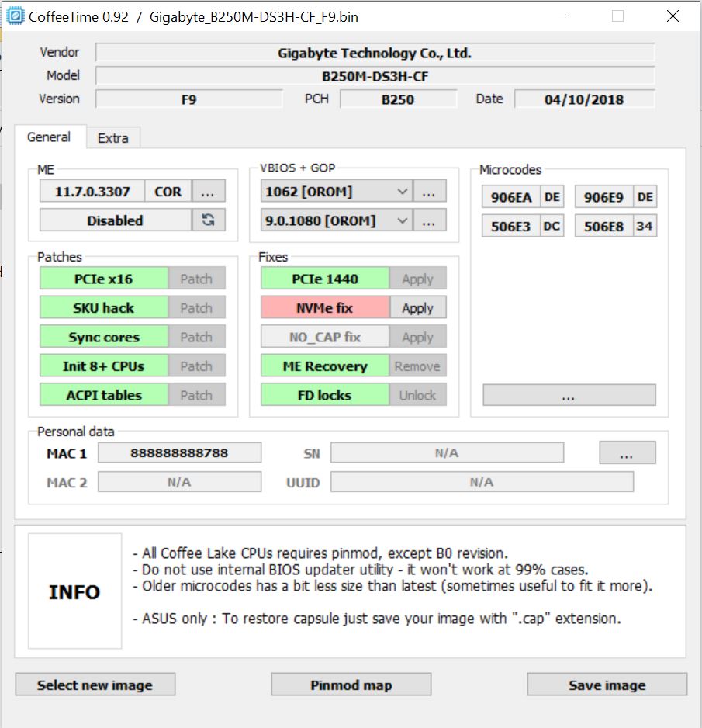Toggle the ME Disabled state button
The image size is (702, 728).
pos(116,220)
